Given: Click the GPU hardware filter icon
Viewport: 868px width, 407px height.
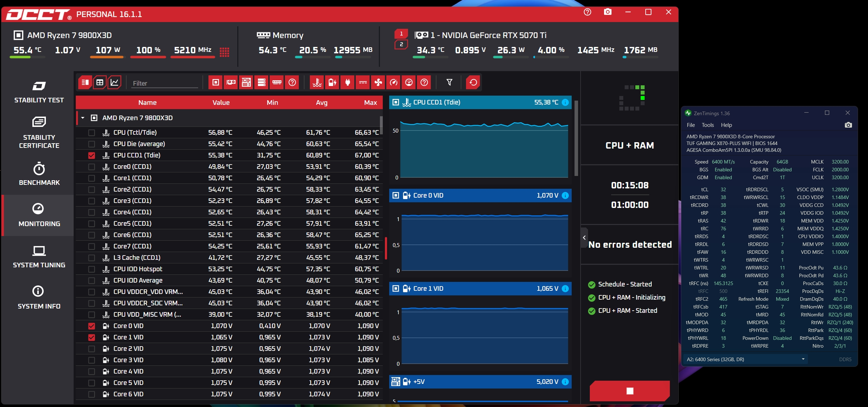Looking at the screenshot, I should pos(231,82).
